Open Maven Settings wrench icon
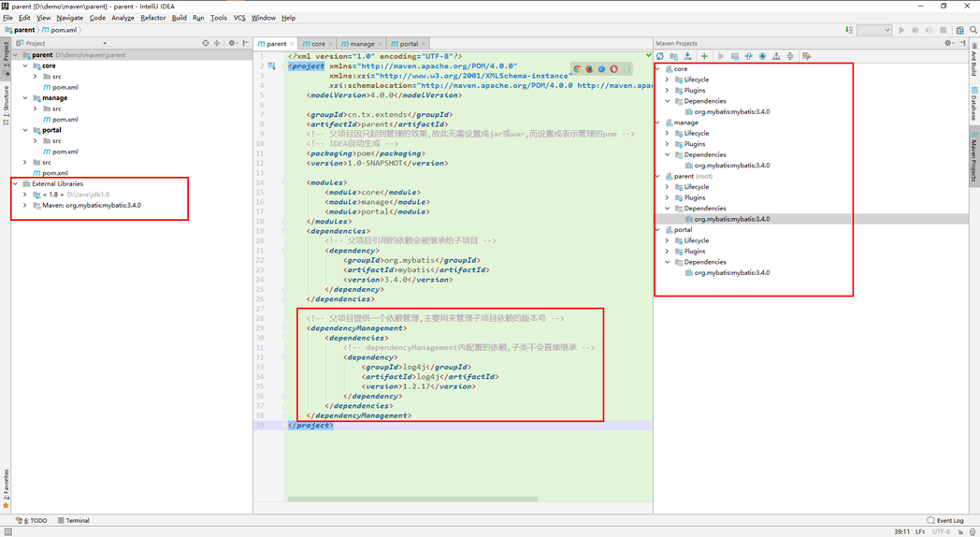 [807, 56]
